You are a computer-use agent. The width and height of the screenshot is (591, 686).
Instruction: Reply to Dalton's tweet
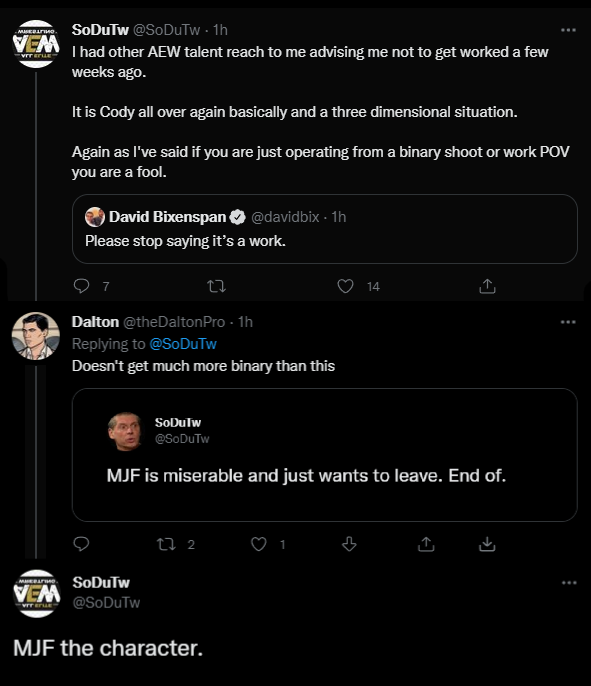pos(81,544)
